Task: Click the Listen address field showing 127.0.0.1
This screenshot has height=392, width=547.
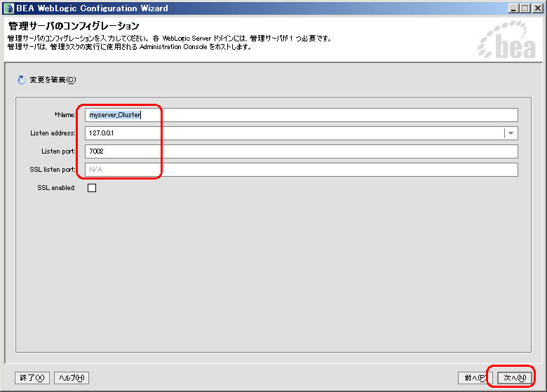Action: (x=293, y=133)
